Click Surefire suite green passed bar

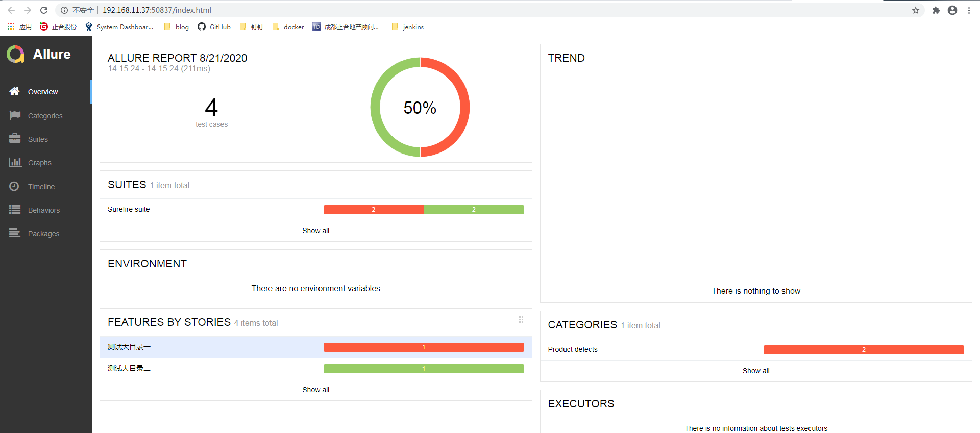click(474, 210)
